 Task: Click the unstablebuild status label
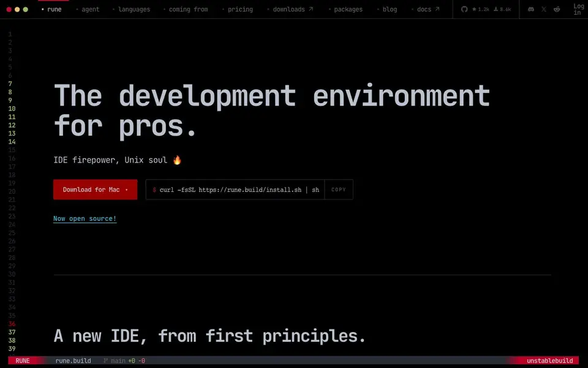click(550, 361)
